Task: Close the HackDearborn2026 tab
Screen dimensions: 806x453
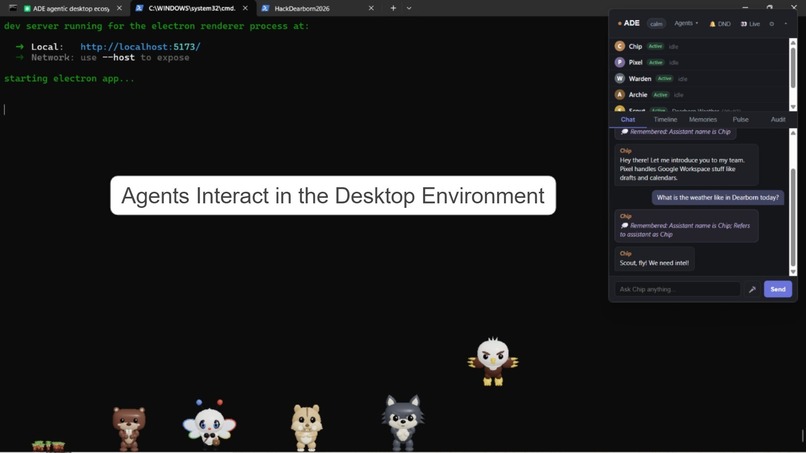Action: coord(371,8)
